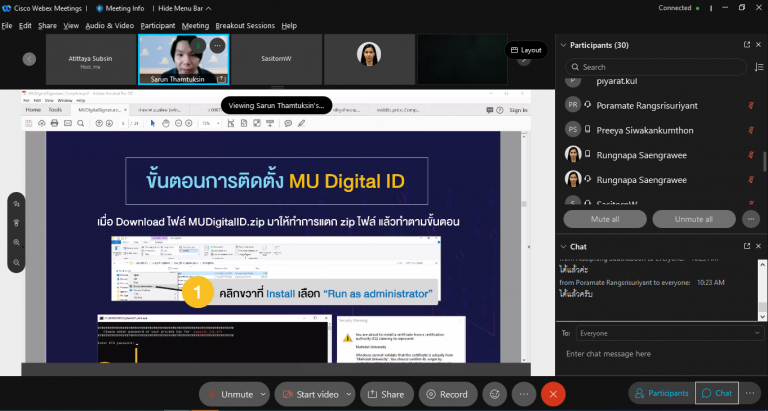Close the Chat panel
The image size is (768, 411).
coord(759,246)
